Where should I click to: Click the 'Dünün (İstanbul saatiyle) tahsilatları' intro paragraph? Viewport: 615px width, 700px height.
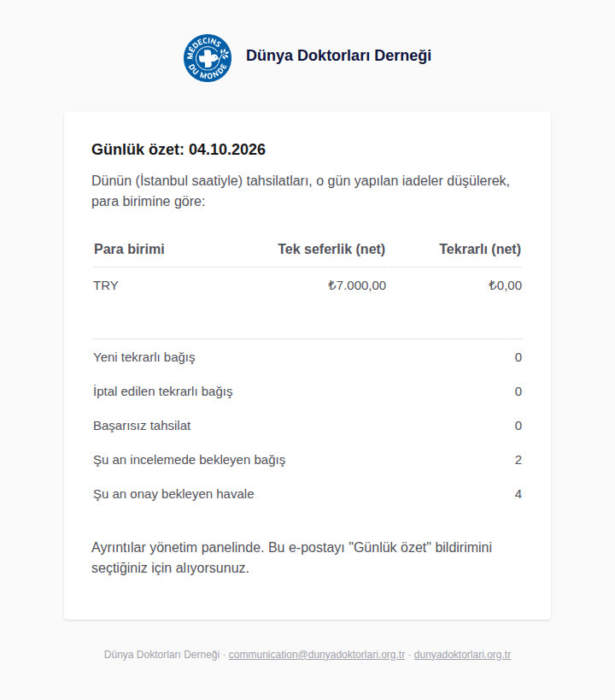[301, 191]
